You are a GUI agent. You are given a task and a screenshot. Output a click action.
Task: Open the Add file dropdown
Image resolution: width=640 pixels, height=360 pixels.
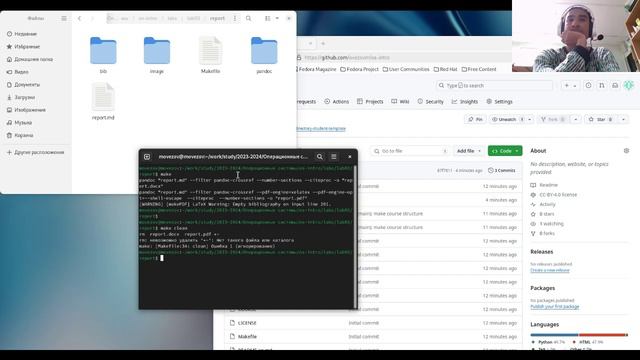(x=469, y=151)
